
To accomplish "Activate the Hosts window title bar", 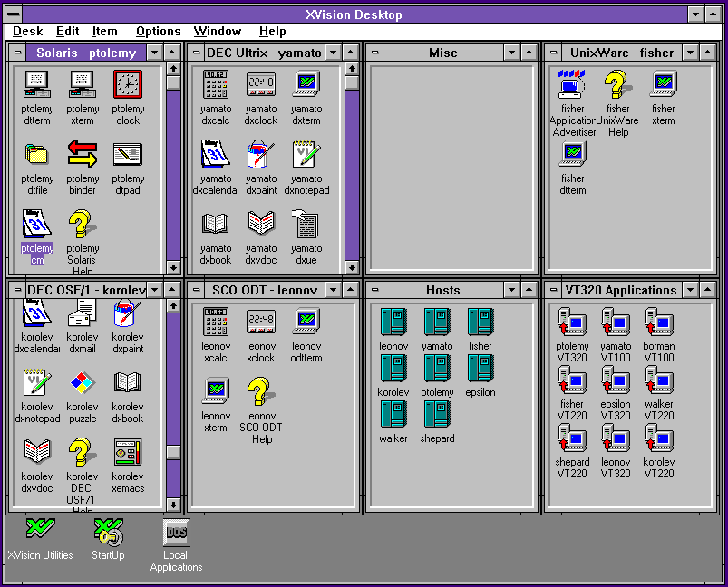I will tap(443, 290).
